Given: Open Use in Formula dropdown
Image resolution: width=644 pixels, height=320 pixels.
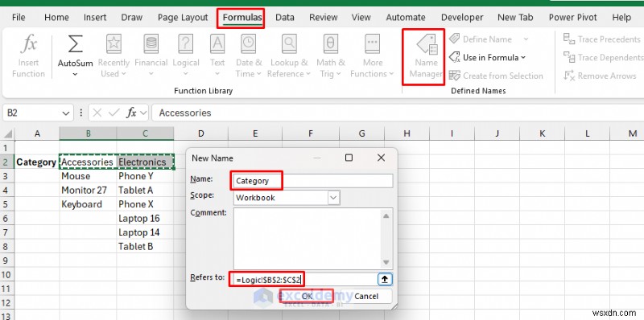Looking at the screenshot, I should coord(487,57).
